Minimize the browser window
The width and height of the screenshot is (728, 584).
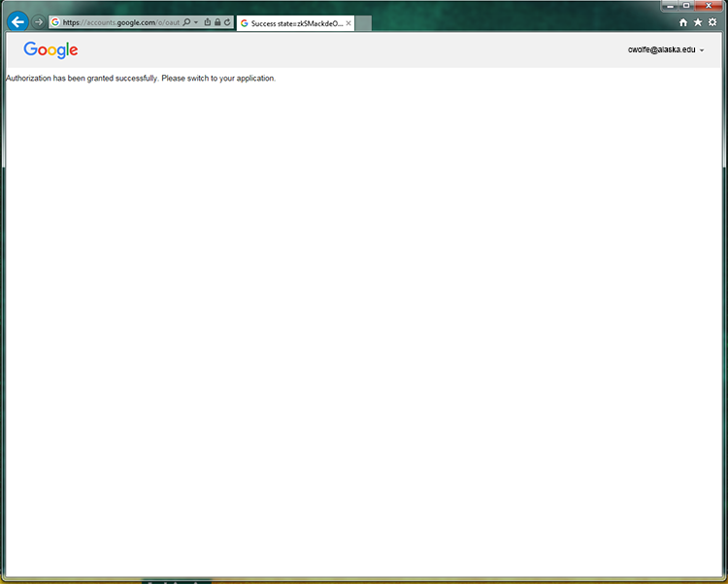(x=671, y=6)
